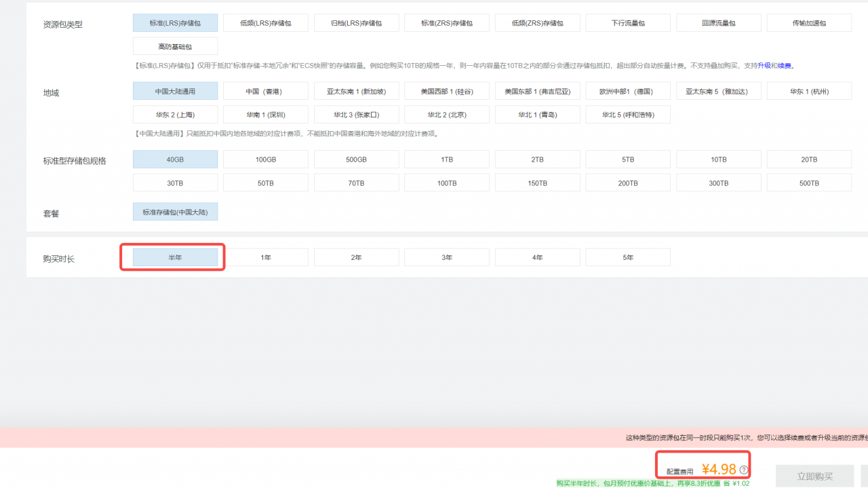Choose 高防基础包 package type
The image size is (868, 488).
(x=175, y=46)
